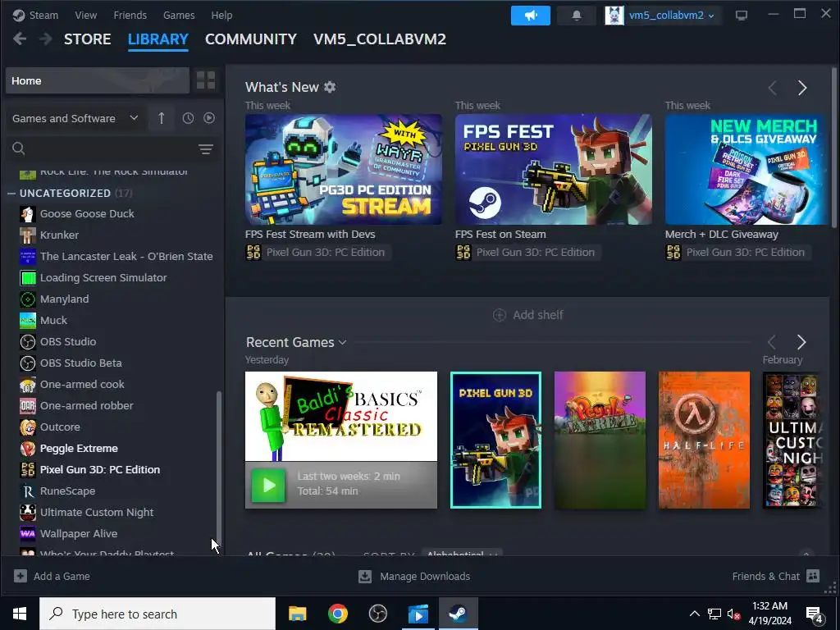Open File Explorer from the taskbar
This screenshot has height=630, width=840.
(297, 614)
